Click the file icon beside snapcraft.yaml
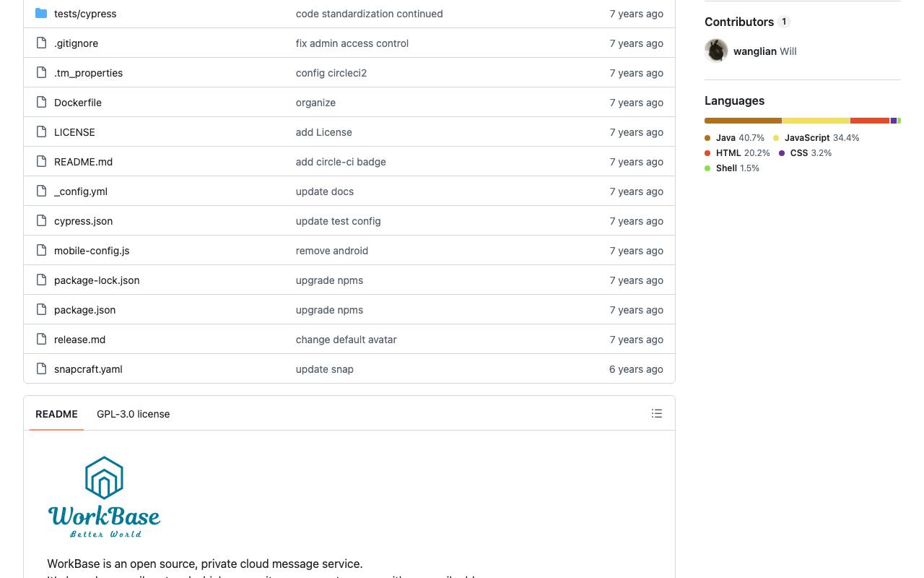 (41, 369)
